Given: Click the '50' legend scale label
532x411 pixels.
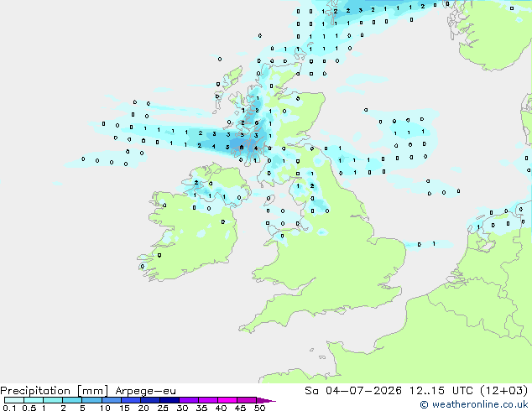Looking at the screenshot, I should point(259,408).
